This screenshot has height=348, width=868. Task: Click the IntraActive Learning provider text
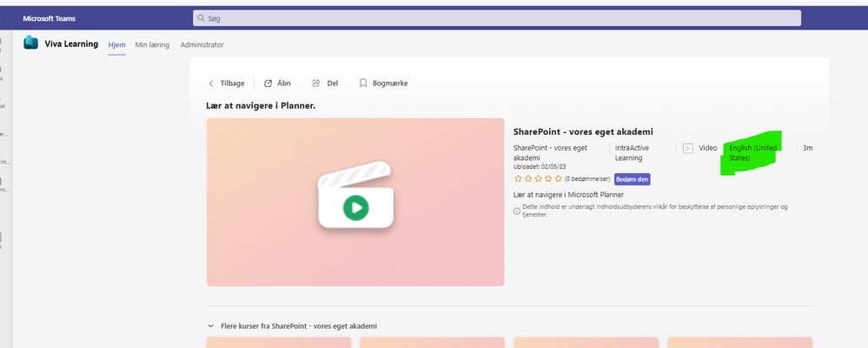coord(633,153)
